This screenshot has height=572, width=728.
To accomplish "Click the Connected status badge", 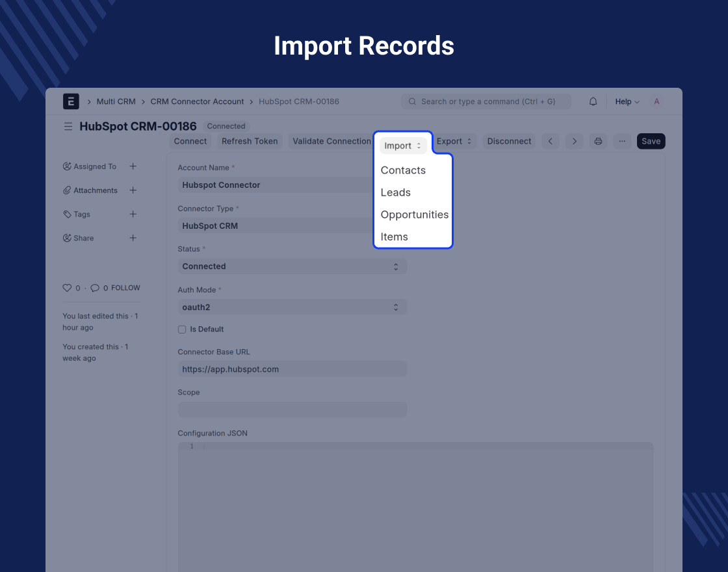I will click(226, 126).
